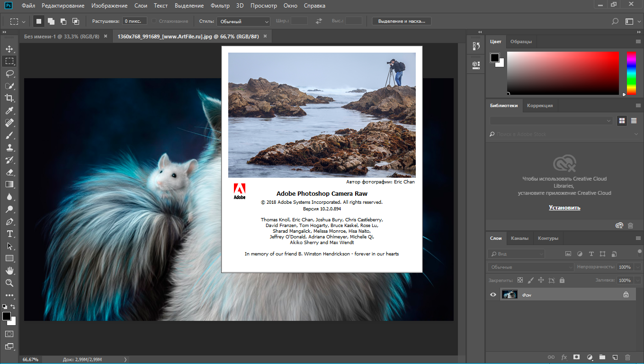
Task: Select the Rectangle shape tool
Action: [9, 258]
